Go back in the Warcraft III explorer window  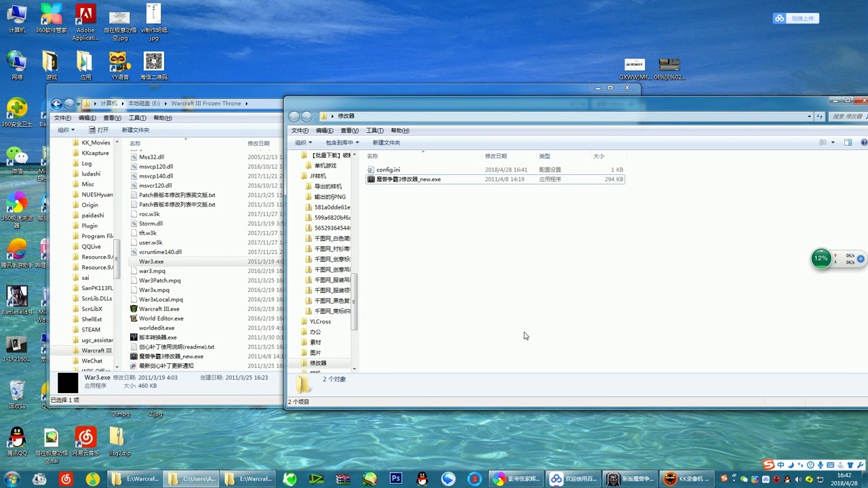pyautogui.click(x=57, y=104)
